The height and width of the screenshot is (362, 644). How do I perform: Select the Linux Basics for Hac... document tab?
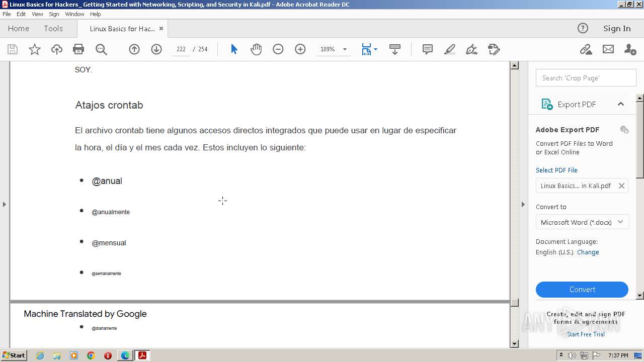point(122,29)
